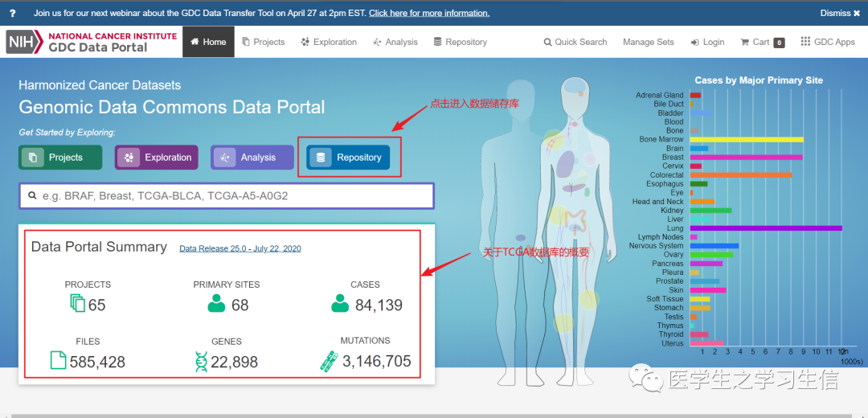Click the Mutations icon
Screen dimensions: 868x418
click(x=329, y=360)
